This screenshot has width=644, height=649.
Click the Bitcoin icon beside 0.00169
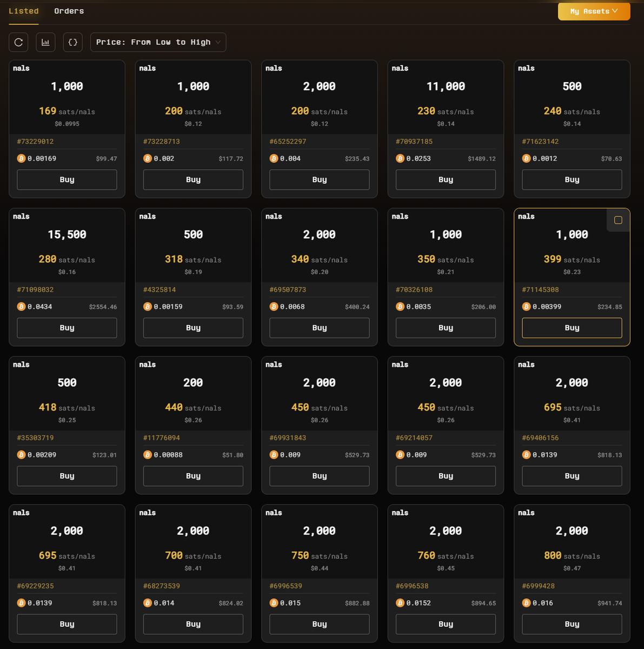(21, 158)
